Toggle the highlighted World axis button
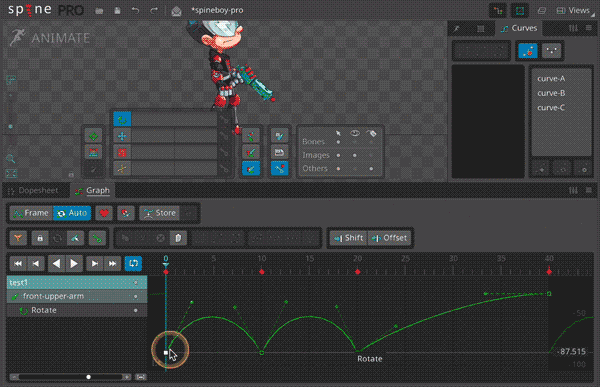The image size is (600, 387). click(x=251, y=169)
